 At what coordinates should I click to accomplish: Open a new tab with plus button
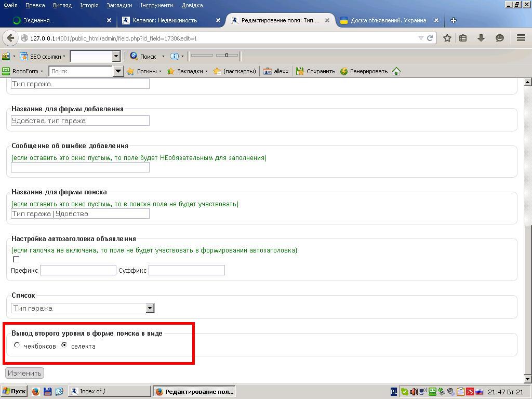click(x=453, y=20)
